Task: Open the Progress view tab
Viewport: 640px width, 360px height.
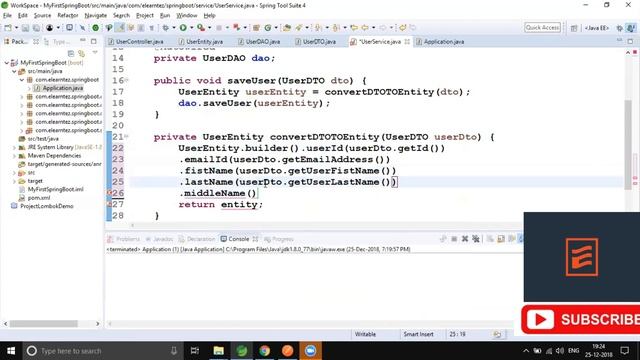Action: click(x=279, y=239)
